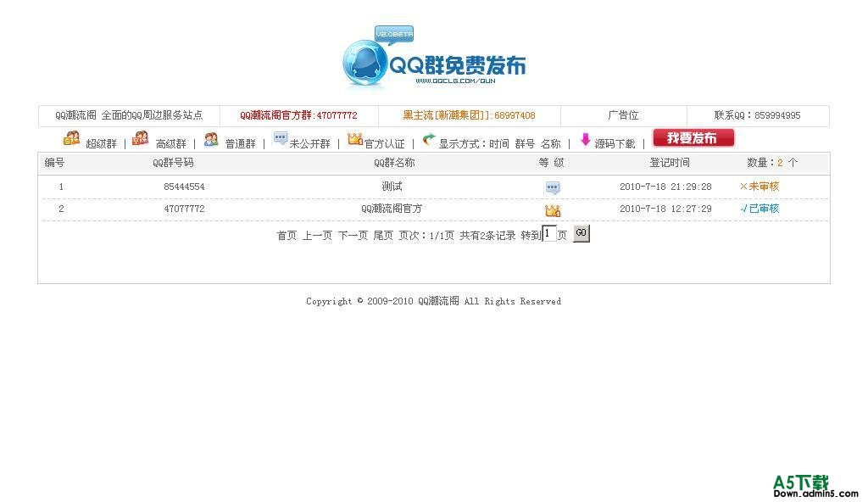
Task: Click the 数量：2 个 count label
Action: [772, 163]
